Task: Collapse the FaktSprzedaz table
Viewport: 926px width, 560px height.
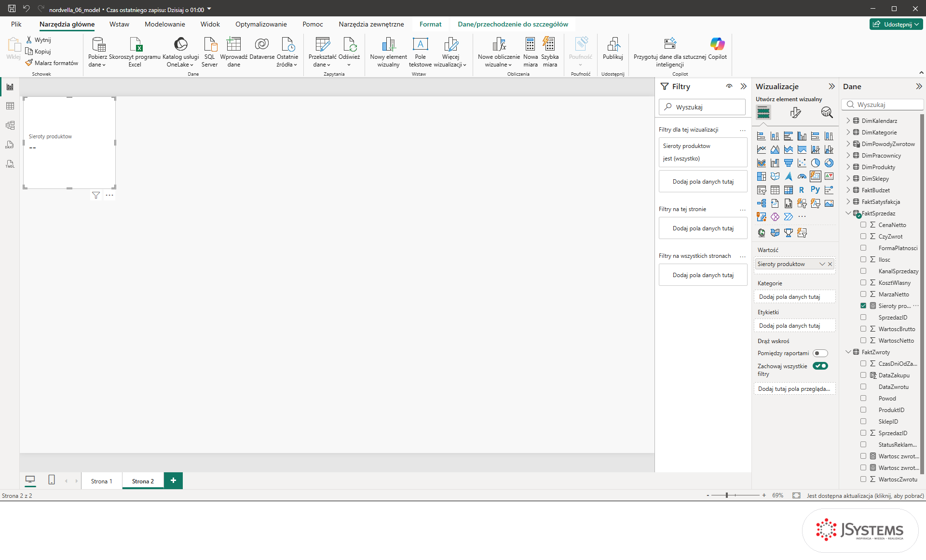Action: point(848,213)
